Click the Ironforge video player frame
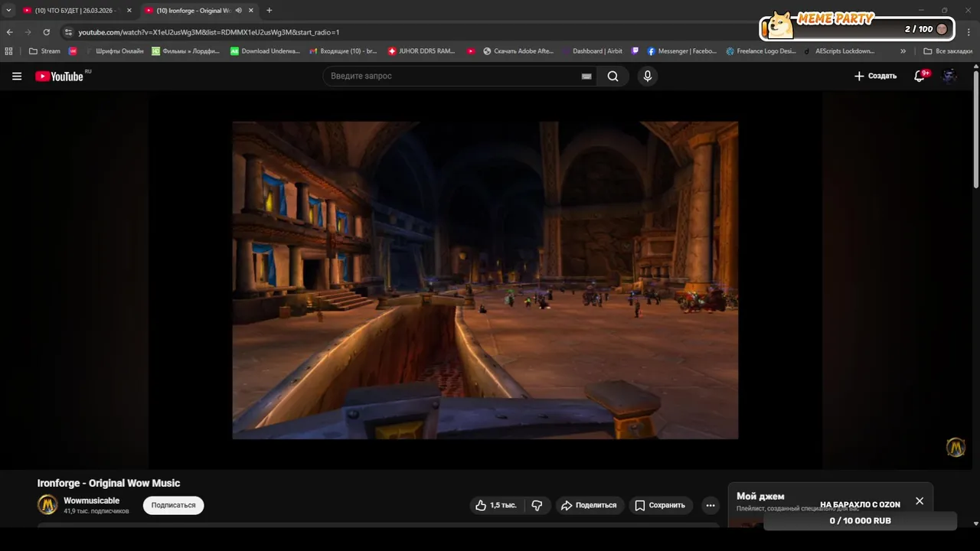 point(485,280)
